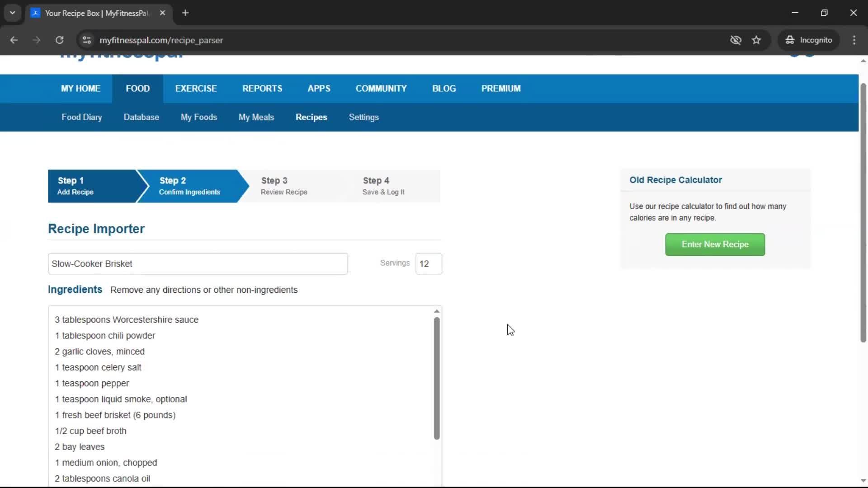Screen dimensions: 868x488
Task: Click the line '2 tablespoons canola oil'
Action: 102,479
